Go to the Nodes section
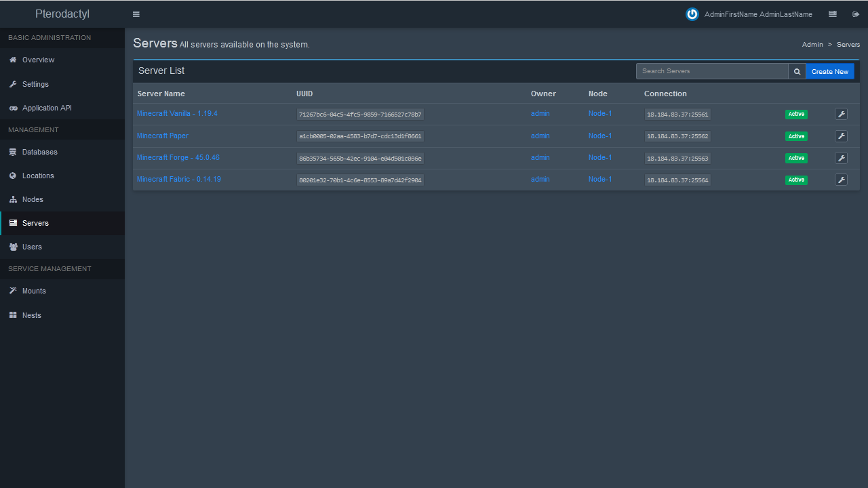This screenshot has height=488, width=868. [62, 199]
